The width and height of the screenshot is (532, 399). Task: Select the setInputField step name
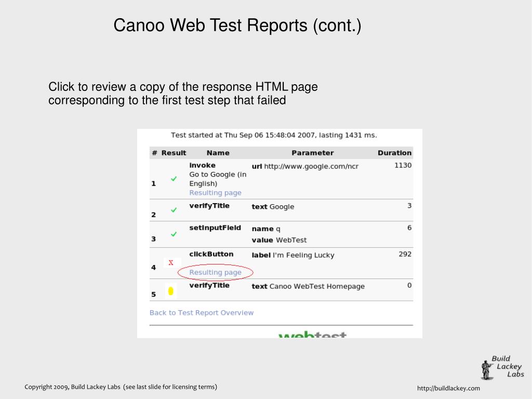click(x=215, y=228)
